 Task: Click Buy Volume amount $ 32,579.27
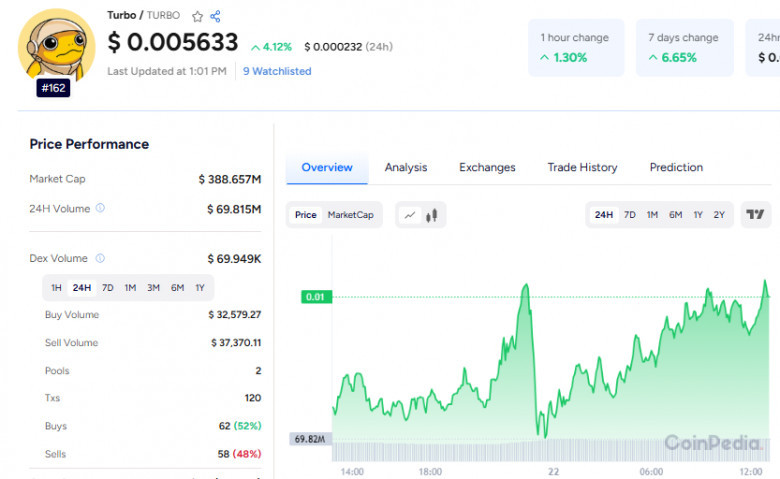pos(234,314)
